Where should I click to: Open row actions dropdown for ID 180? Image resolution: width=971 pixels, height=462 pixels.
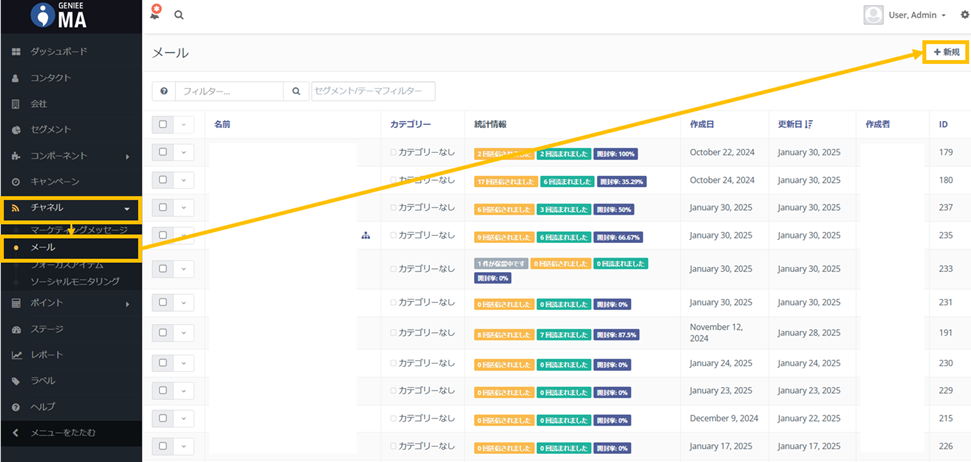click(x=184, y=180)
